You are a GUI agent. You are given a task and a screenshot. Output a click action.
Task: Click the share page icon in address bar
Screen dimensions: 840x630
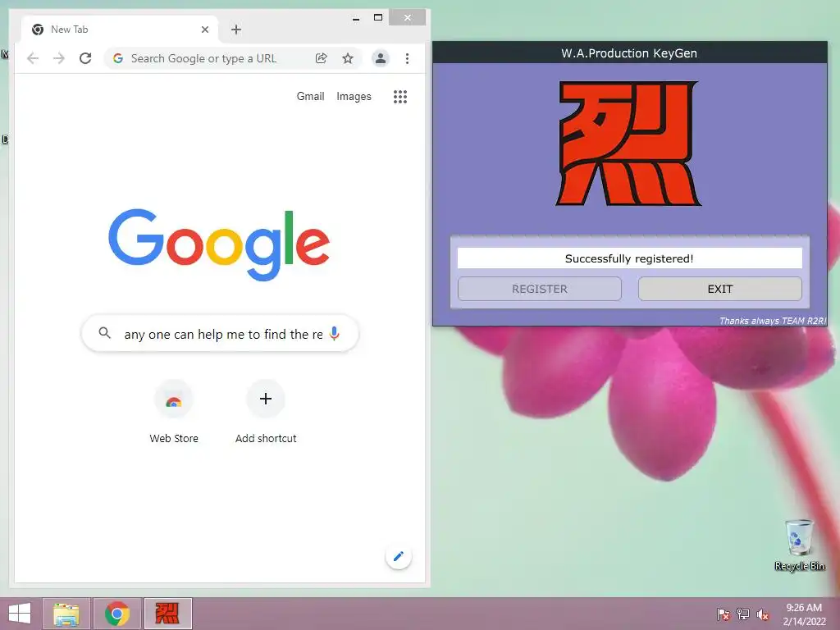pos(322,58)
